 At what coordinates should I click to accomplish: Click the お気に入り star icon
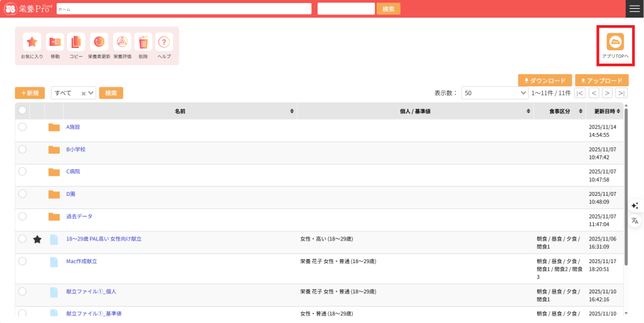pyautogui.click(x=32, y=42)
